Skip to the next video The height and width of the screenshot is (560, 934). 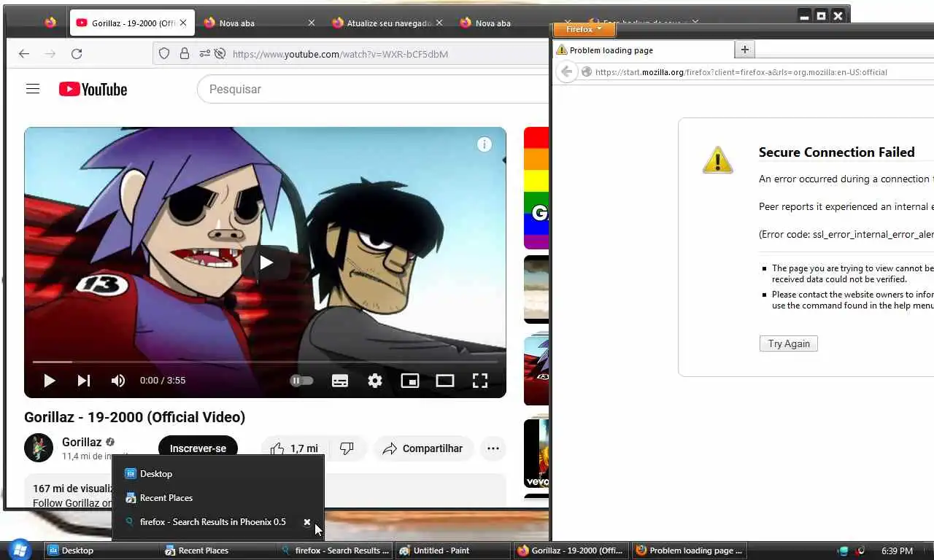(84, 380)
